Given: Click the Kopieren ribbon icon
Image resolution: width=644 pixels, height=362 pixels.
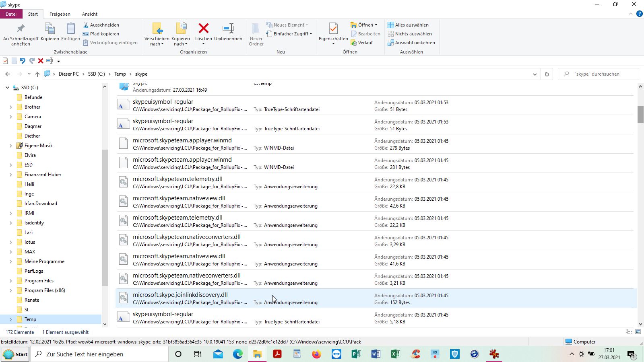Looking at the screenshot, I should [50, 32].
